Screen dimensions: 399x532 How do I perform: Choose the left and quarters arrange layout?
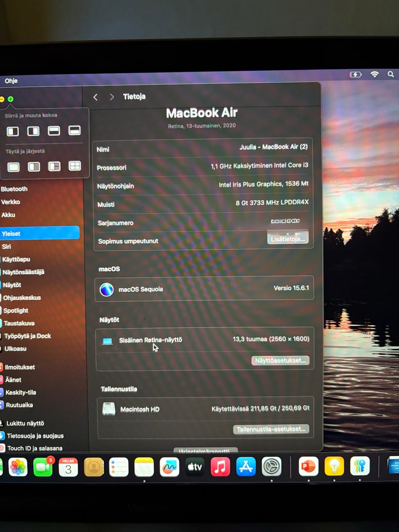coord(54,166)
